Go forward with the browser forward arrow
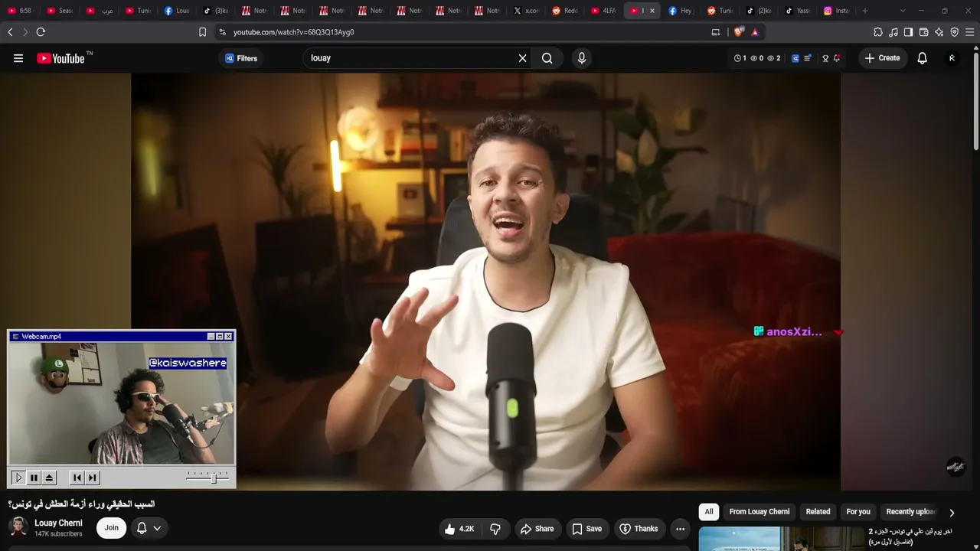The height and width of the screenshot is (551, 980). (24, 32)
